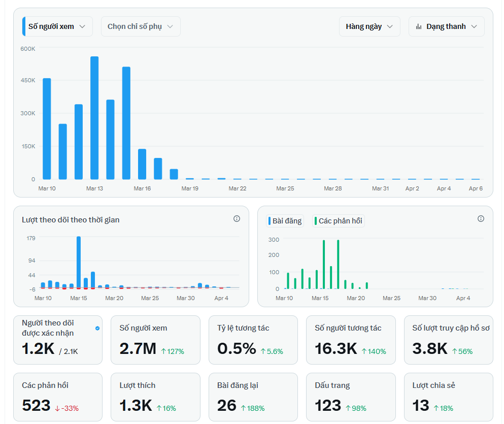Click the Lượt theo dõi theo thời gian title
The image size is (504, 424).
pos(71,220)
